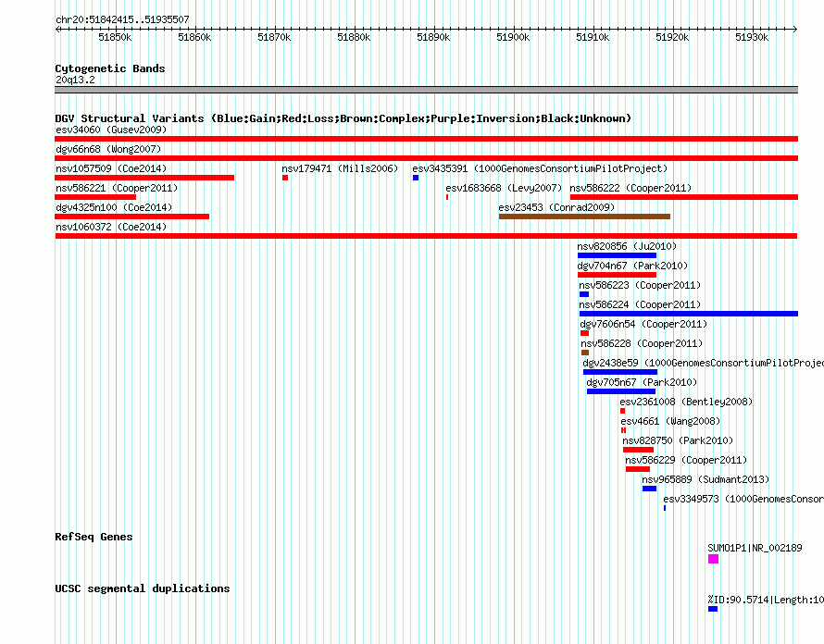Click the dgv7606n54 (Cooper2011) label
Image resolution: width=824 pixels, height=644 pixels.
click(x=643, y=324)
